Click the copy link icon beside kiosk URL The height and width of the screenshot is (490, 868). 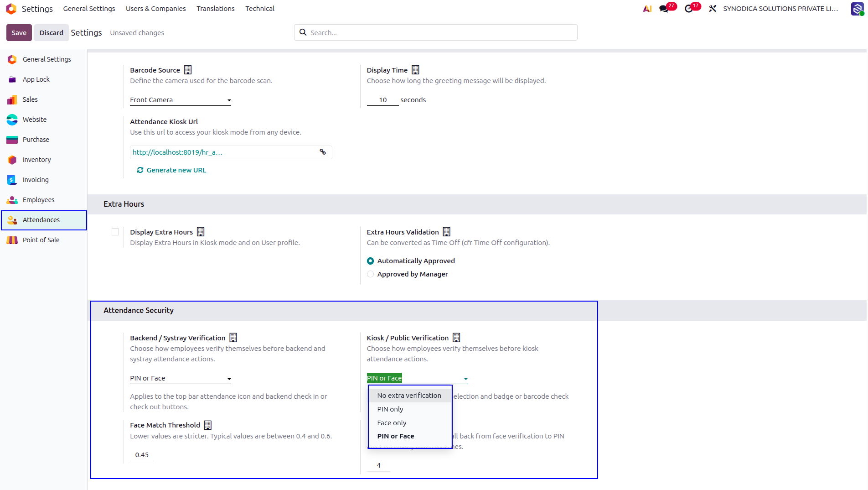point(323,152)
